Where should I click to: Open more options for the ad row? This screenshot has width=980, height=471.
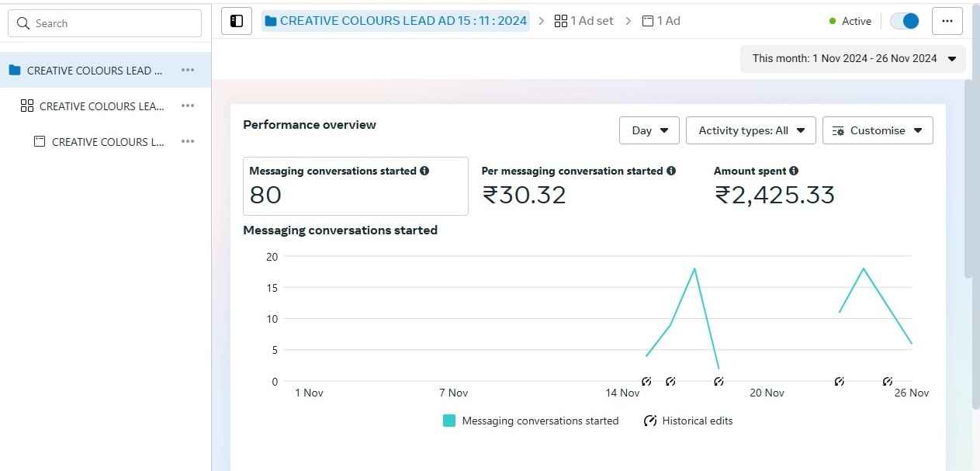(x=188, y=141)
